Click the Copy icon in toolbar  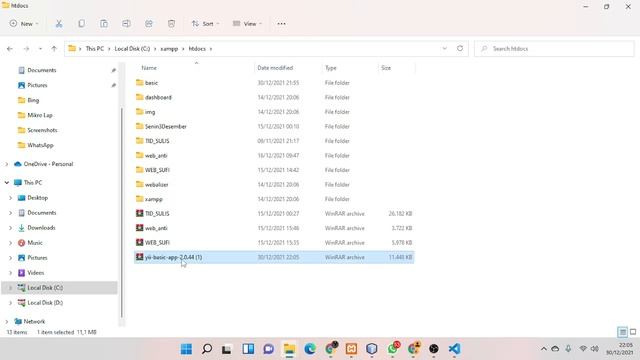pos(82,24)
